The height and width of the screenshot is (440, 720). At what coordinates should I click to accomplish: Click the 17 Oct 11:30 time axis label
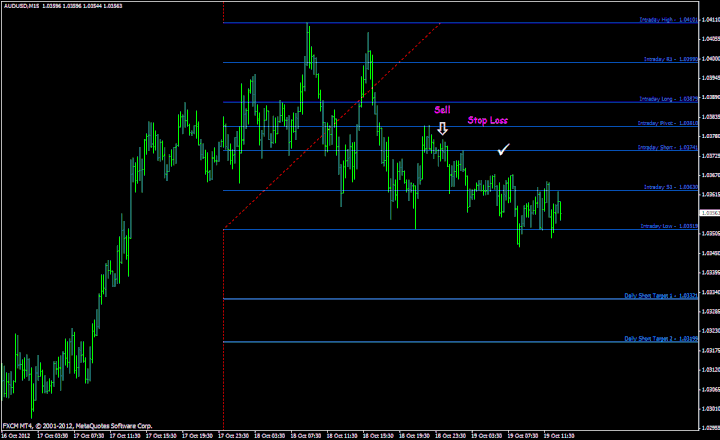click(125, 435)
